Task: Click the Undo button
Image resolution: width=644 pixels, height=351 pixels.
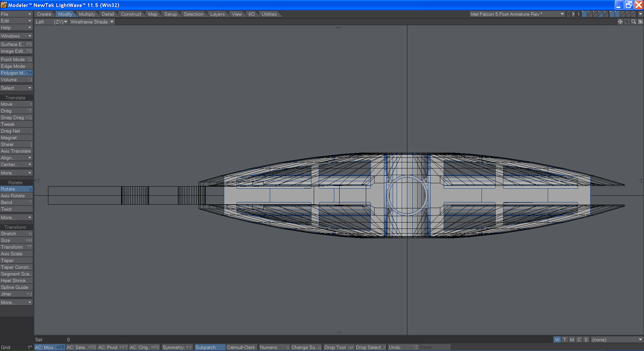Action: [403, 347]
